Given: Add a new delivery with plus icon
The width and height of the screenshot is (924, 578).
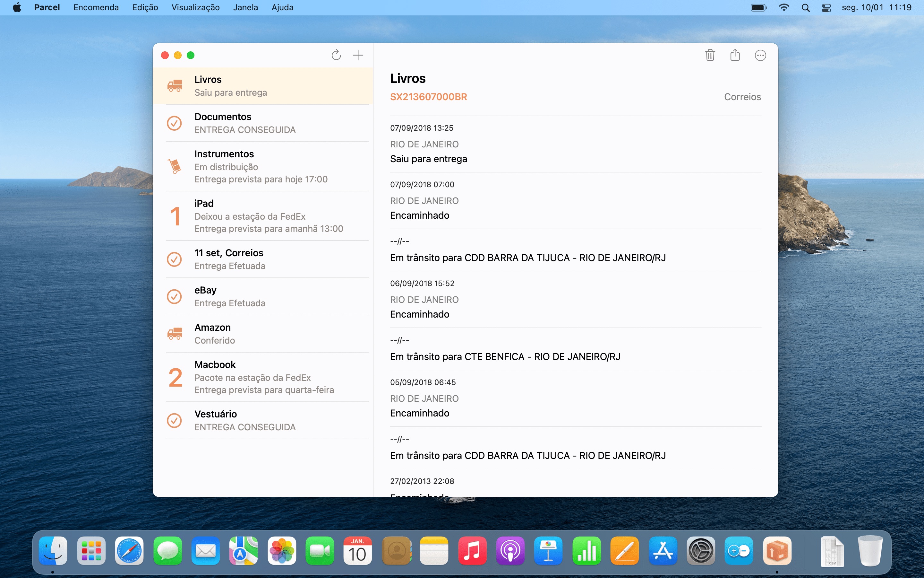Looking at the screenshot, I should click(x=358, y=55).
